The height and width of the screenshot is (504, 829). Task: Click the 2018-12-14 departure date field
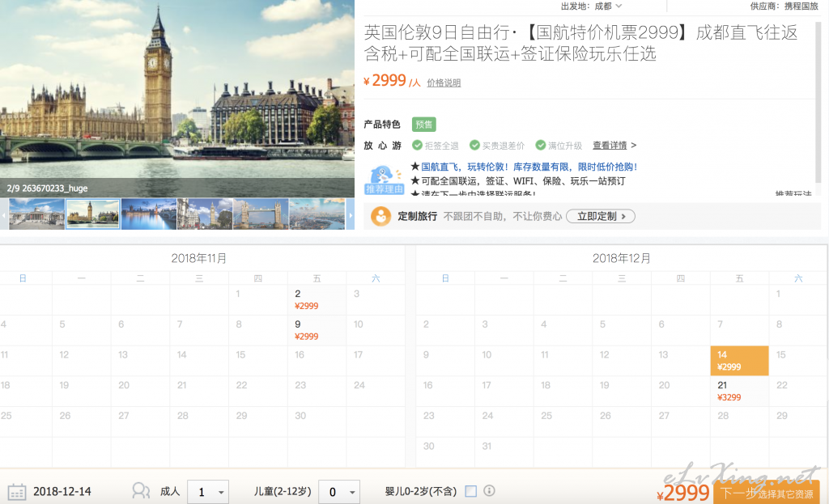pos(62,492)
